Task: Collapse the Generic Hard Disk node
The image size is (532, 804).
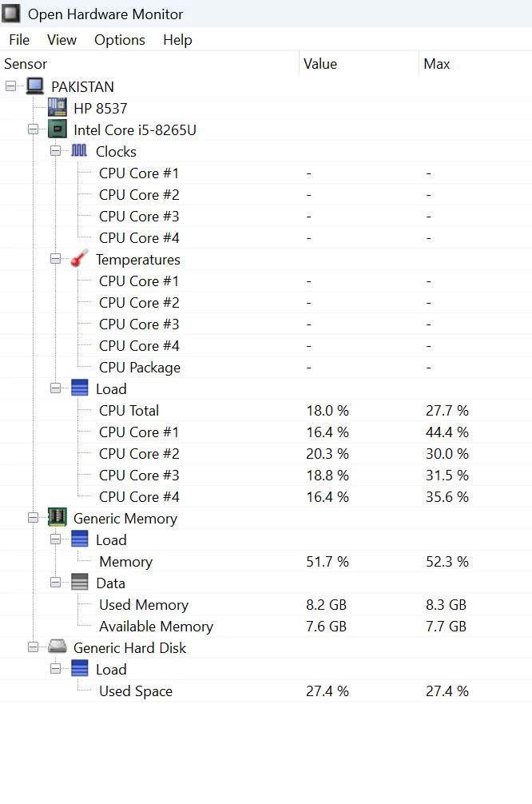Action: [32, 647]
